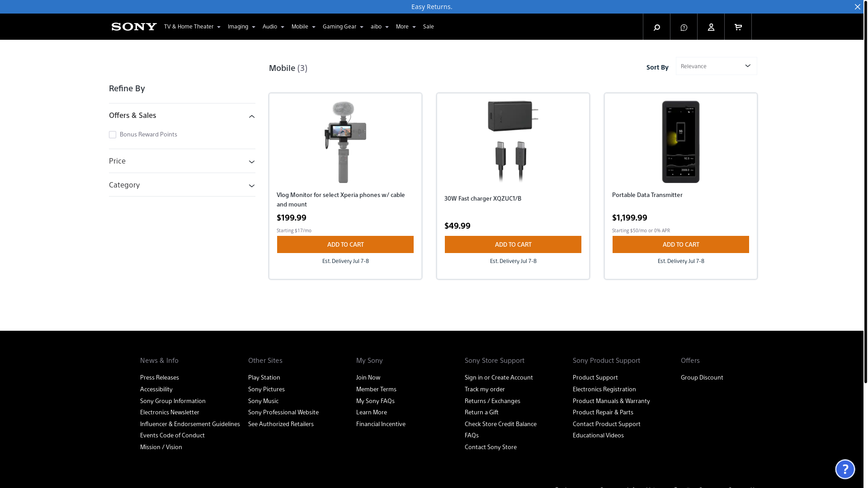Image resolution: width=868 pixels, height=488 pixels.
Task: Open the Mobile menu
Action: coord(303,27)
